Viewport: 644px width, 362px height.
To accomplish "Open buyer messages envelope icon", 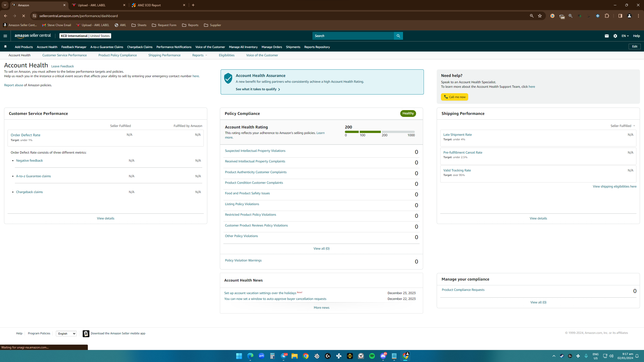I will coord(607,36).
